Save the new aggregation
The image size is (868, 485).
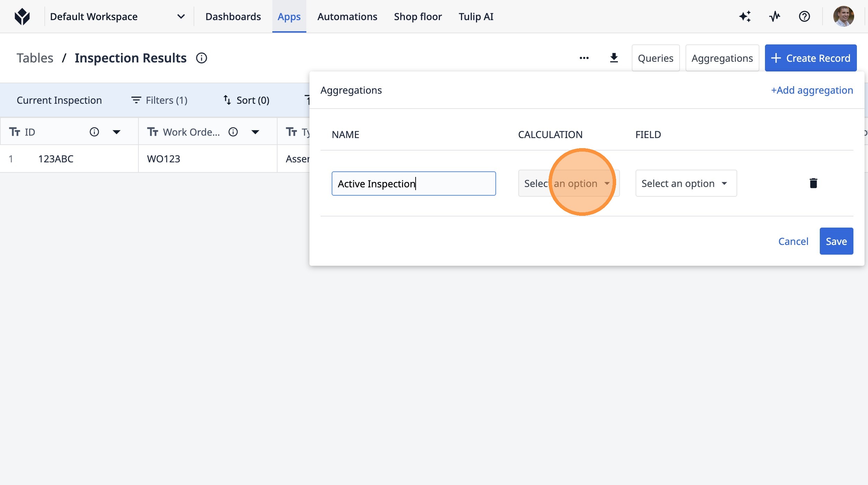coord(836,241)
